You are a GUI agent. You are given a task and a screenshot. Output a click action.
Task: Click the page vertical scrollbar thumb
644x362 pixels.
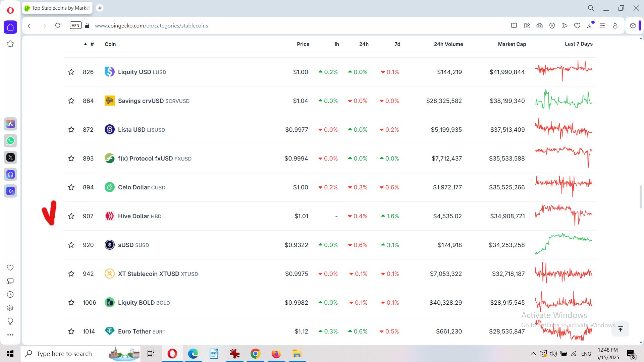pyautogui.click(x=640, y=197)
